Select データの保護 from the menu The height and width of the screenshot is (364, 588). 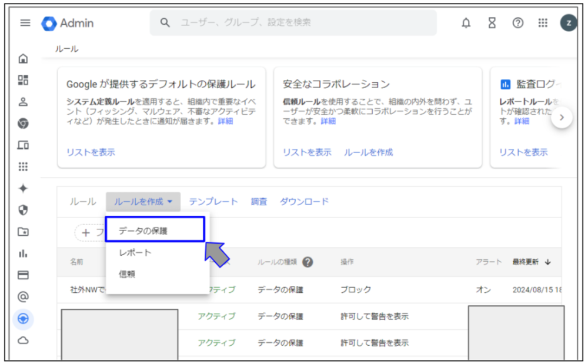155,231
